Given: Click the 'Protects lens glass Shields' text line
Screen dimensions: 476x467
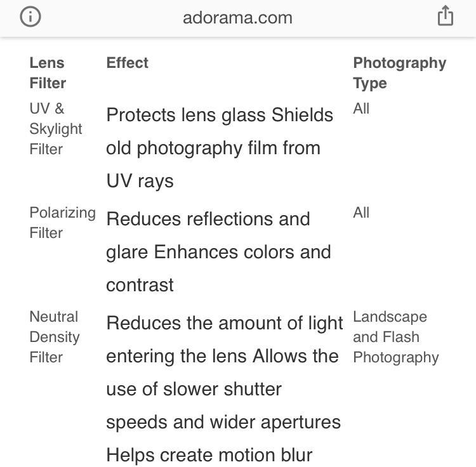Looking at the screenshot, I should click(x=220, y=115).
